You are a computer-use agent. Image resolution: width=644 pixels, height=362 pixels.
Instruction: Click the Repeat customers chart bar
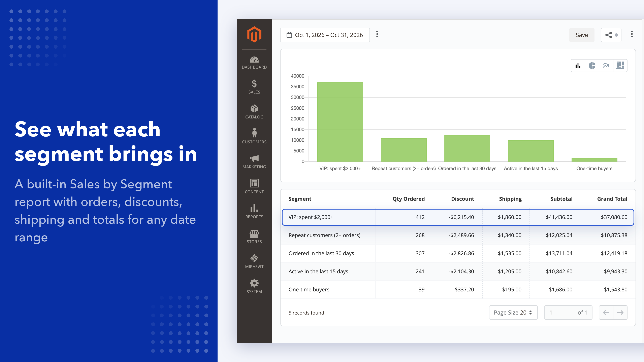tap(404, 150)
